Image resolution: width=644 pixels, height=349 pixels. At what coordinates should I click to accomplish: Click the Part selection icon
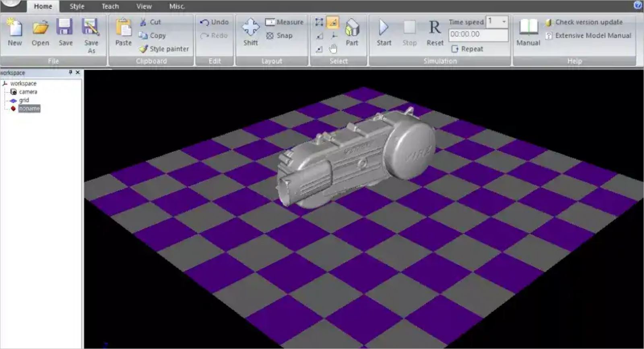352,33
